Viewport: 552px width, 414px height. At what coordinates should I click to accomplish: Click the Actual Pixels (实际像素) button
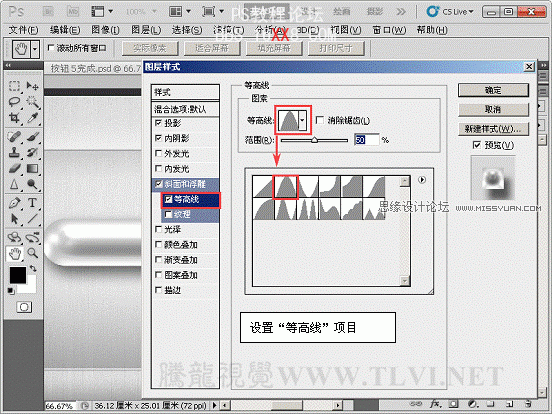click(150, 48)
